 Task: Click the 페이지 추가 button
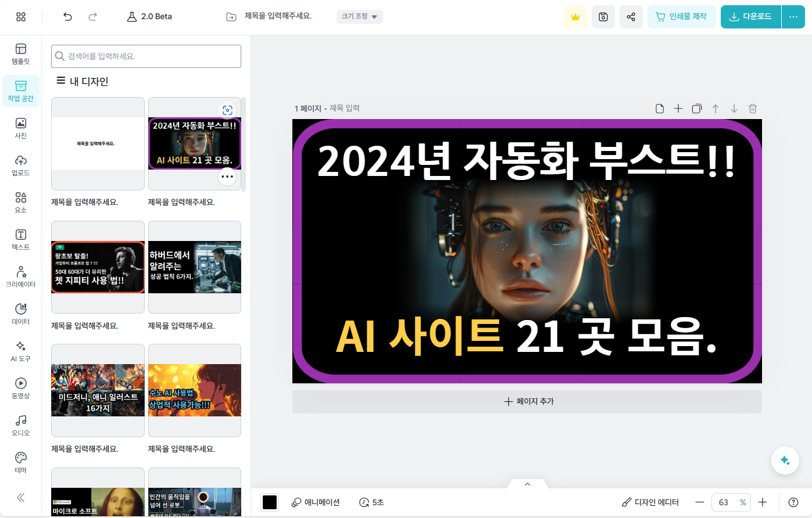527,401
